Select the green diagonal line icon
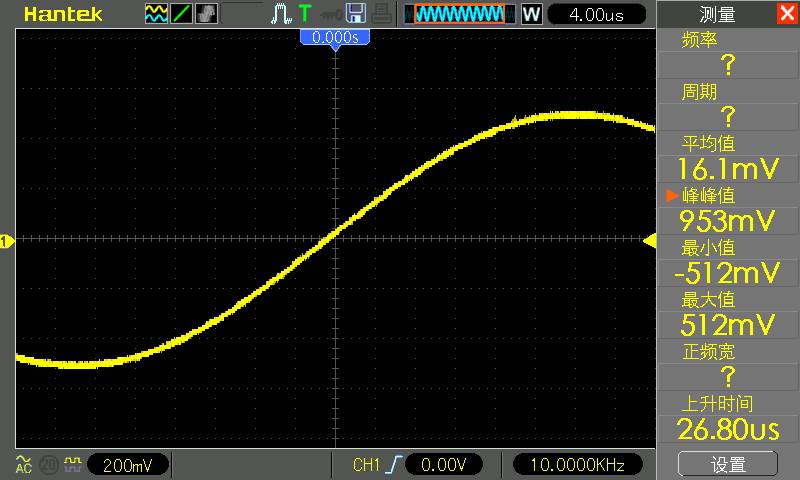This screenshot has height=480, width=800. click(181, 14)
